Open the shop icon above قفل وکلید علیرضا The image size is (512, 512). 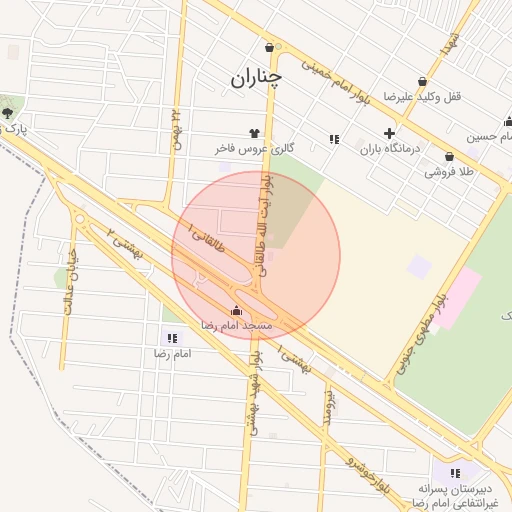[422, 81]
